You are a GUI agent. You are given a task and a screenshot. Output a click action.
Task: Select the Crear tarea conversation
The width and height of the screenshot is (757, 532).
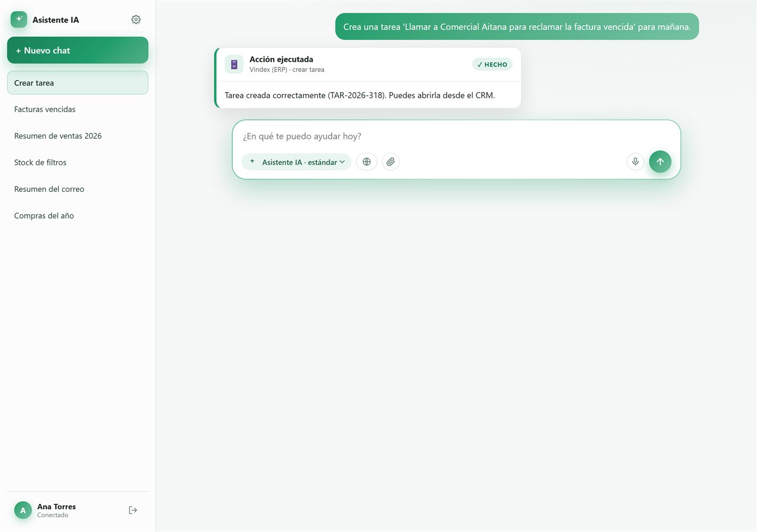pyautogui.click(x=78, y=83)
